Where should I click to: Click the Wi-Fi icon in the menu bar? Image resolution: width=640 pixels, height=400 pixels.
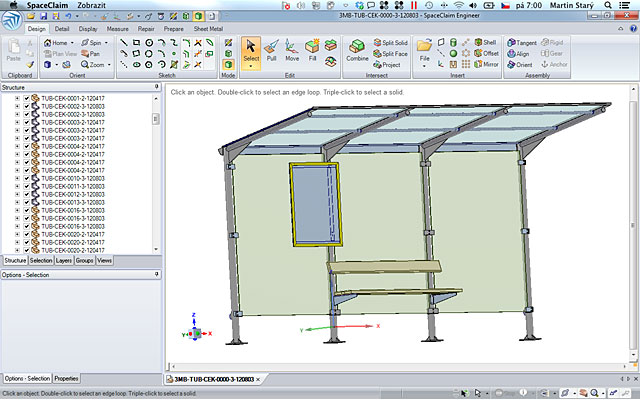(x=459, y=5)
